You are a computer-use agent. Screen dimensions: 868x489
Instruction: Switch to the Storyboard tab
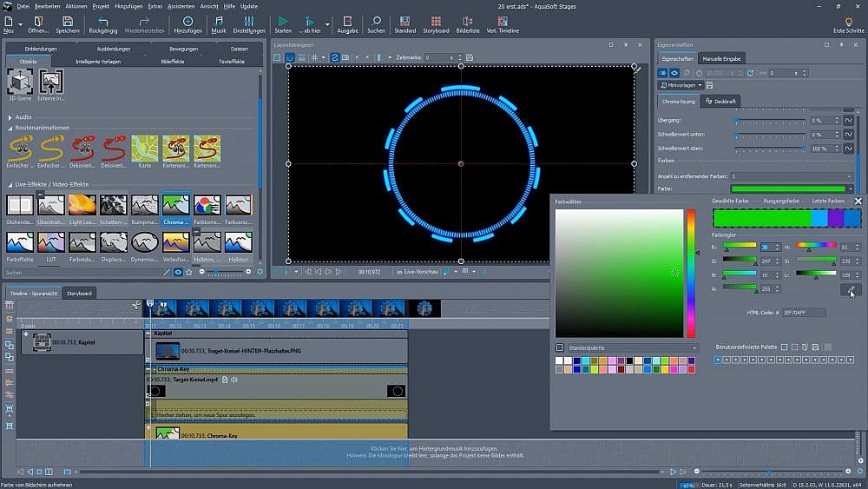coord(79,294)
